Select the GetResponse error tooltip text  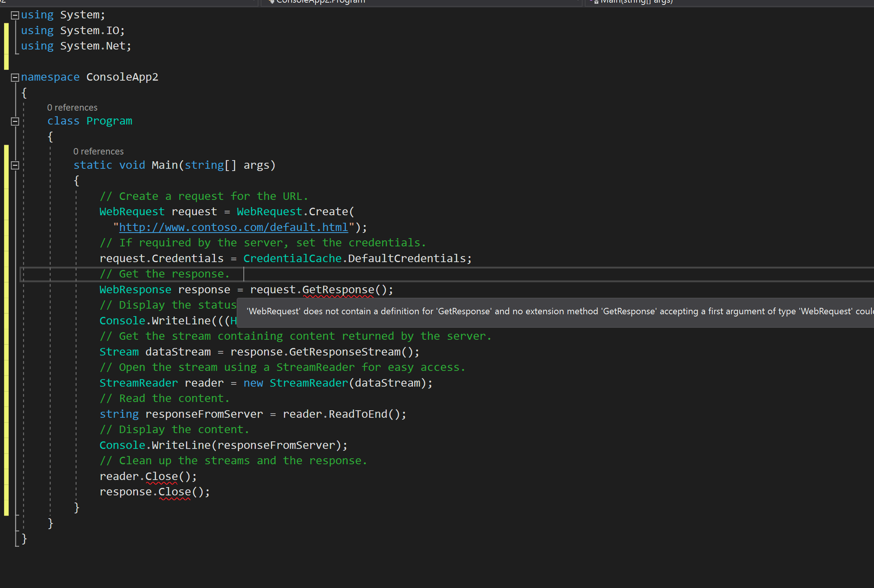tap(525, 311)
